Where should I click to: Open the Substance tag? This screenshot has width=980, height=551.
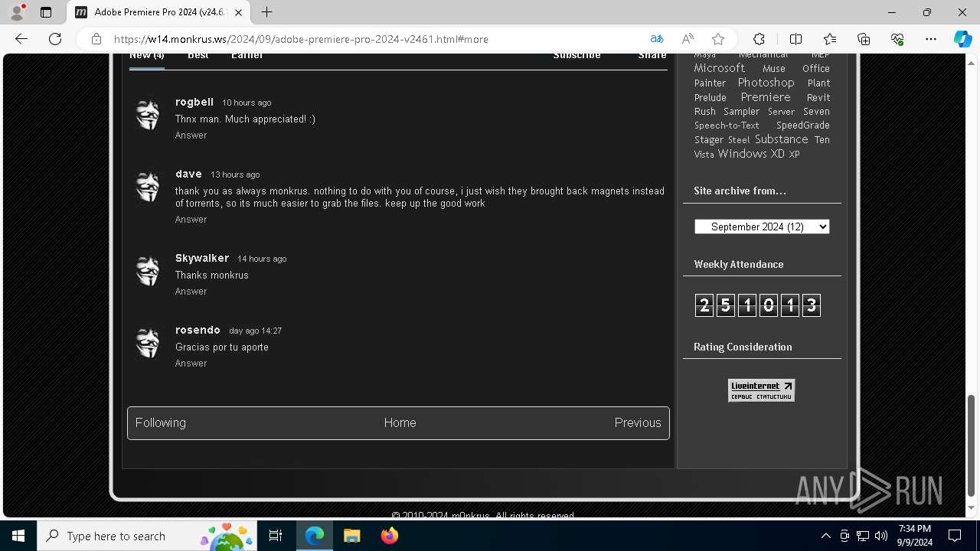point(781,139)
